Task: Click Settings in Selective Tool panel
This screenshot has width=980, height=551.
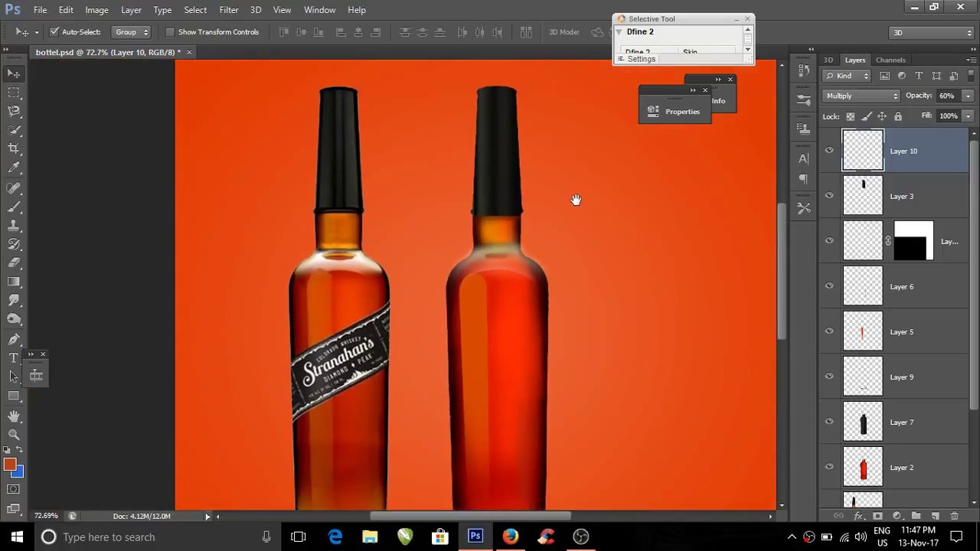Action: click(641, 59)
